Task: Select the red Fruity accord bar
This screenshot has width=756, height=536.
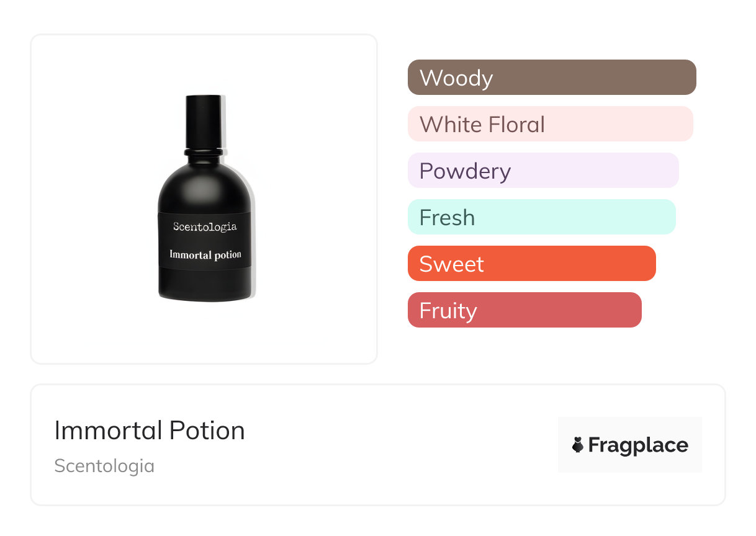Action: pos(524,310)
